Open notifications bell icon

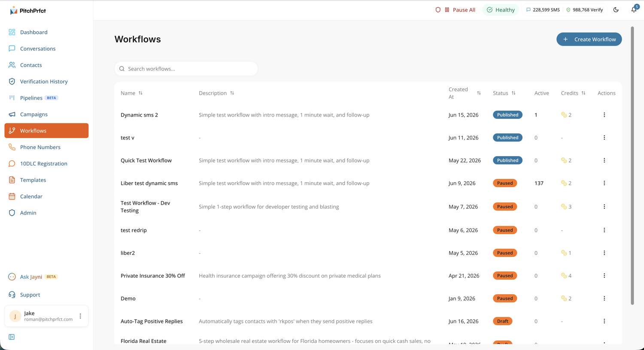point(634,9)
